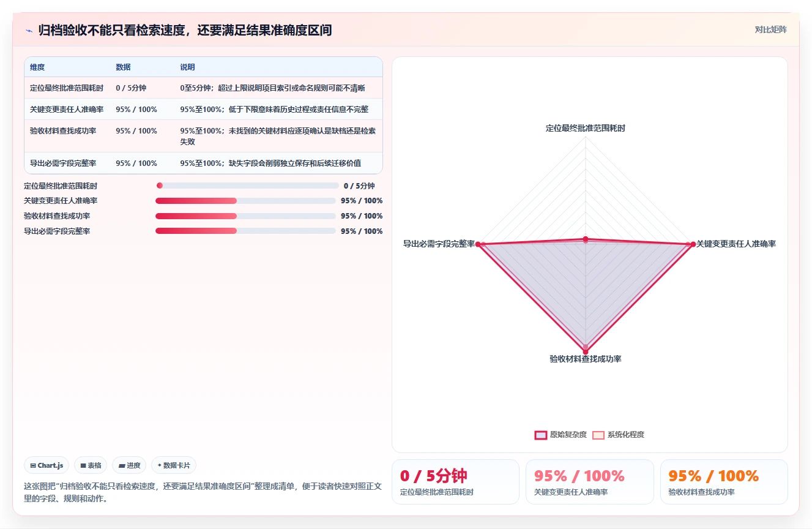This screenshot has height=529, width=812.
Task: Click table cell 关键变更责任人准确率
Action: pyautogui.click(x=67, y=110)
